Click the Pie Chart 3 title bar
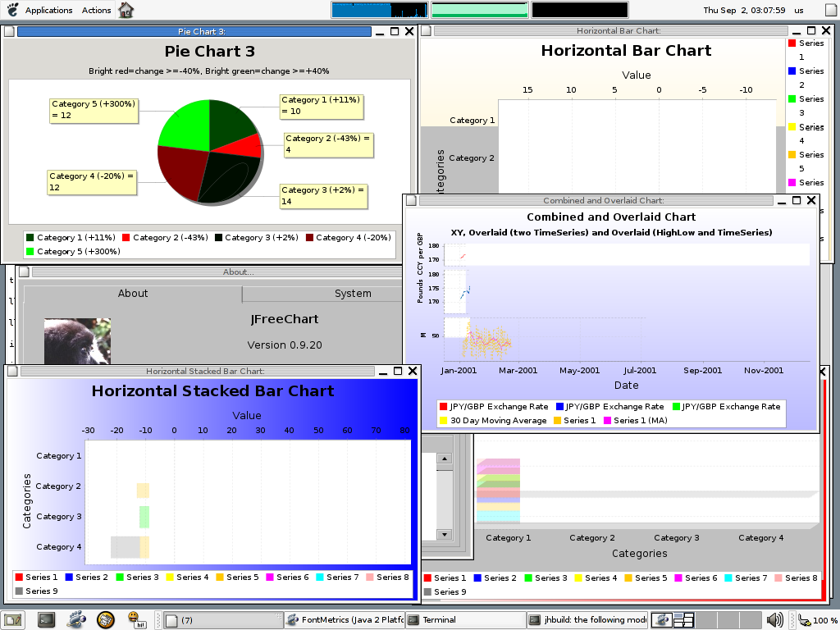The image size is (840, 630). [194, 32]
